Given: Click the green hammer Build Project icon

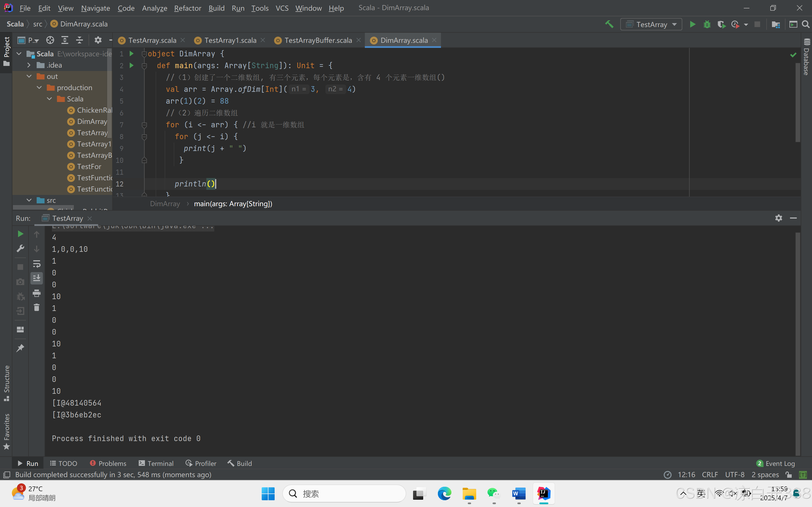Looking at the screenshot, I should pos(609,24).
